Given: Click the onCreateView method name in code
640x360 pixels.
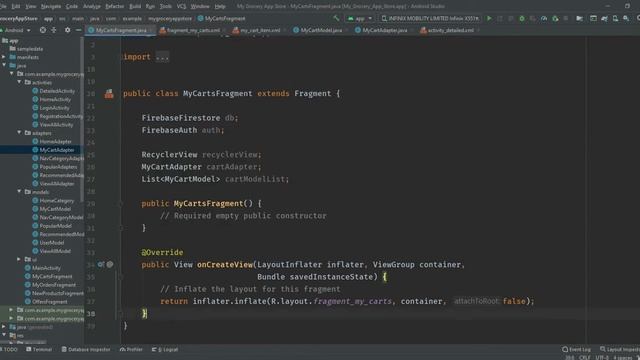Looking at the screenshot, I should 224,264.
